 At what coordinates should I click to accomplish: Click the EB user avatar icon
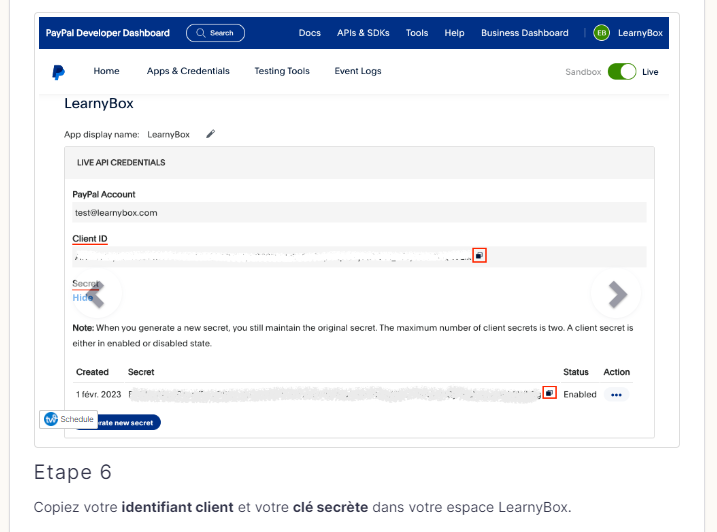601,33
